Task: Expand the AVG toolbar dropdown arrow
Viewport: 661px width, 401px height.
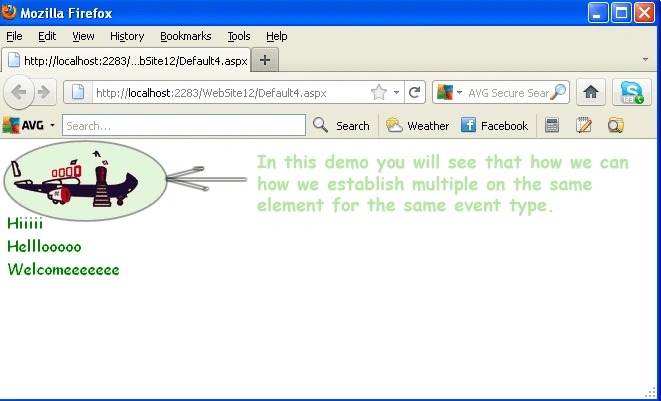Action: click(52, 125)
